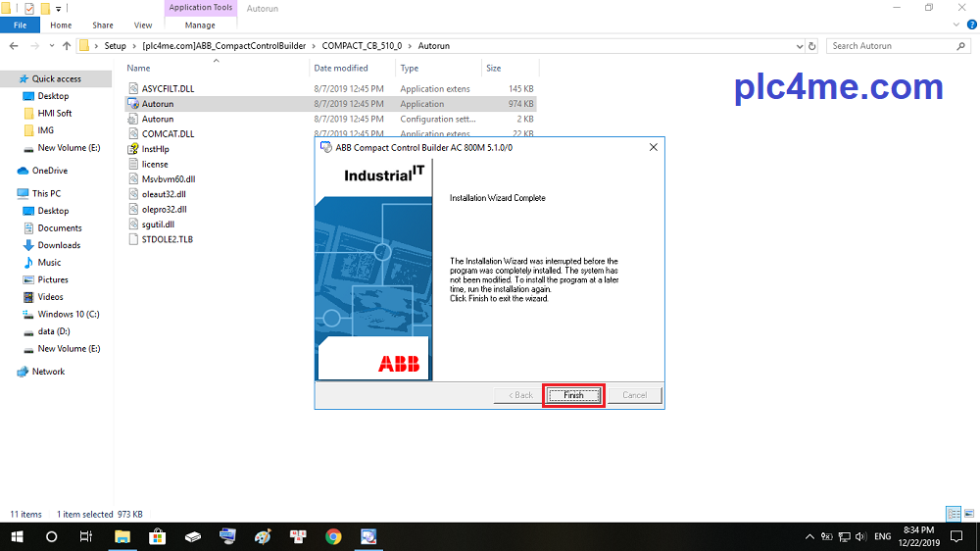This screenshot has height=551, width=980.
Task: Click the Setup breadcrumb in address bar
Action: 115,46
